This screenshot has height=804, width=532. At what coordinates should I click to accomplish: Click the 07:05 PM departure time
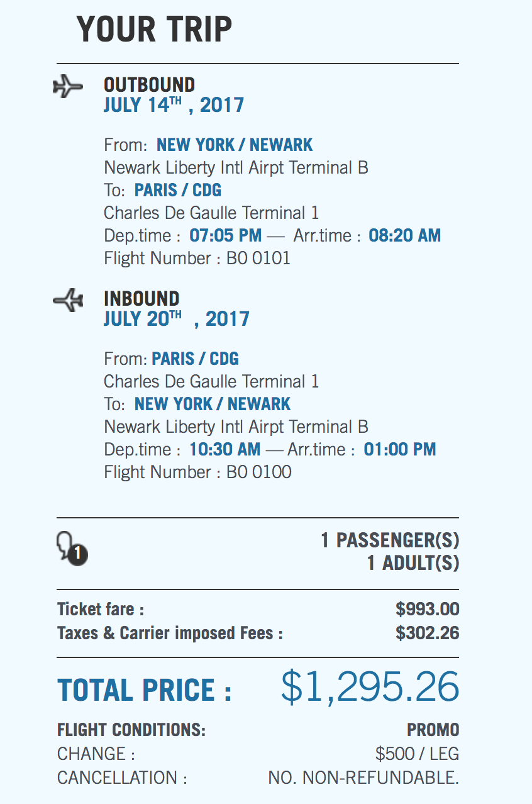click(225, 236)
